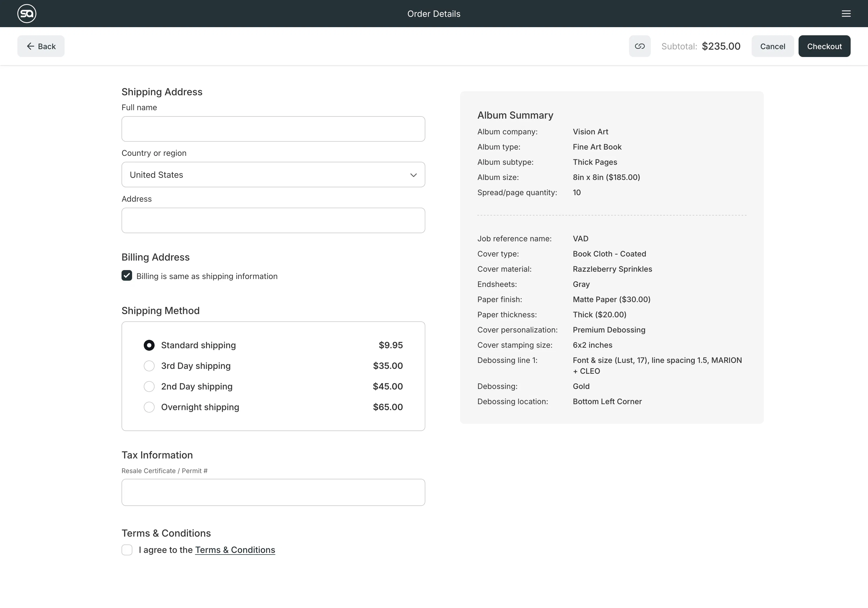This screenshot has height=608, width=868.
Task: Click the copy link icon near Subtotal
Action: click(x=640, y=46)
